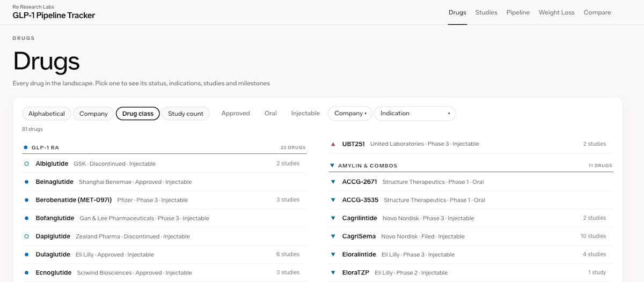This screenshot has height=282, width=644.
Task: Click the dot icon beside Ecnoglutide
Action: click(x=26, y=273)
